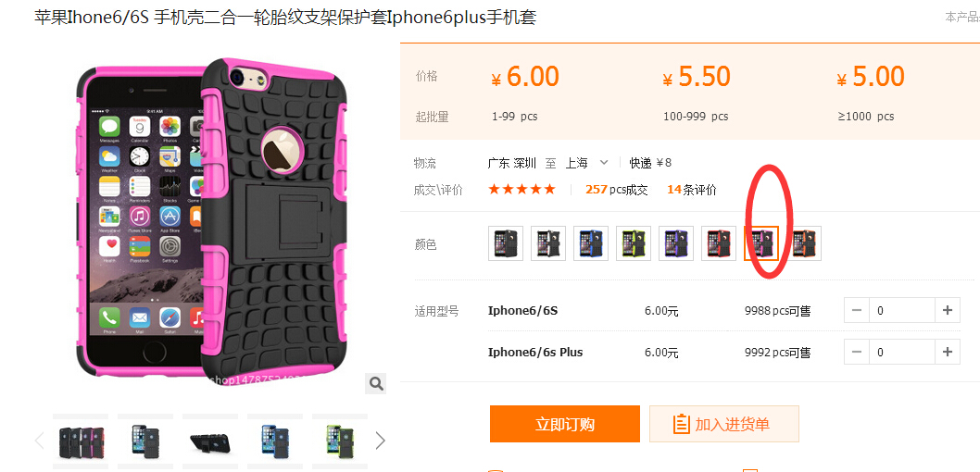Open the 14条评价 reviews link
980x472 pixels.
(x=692, y=190)
